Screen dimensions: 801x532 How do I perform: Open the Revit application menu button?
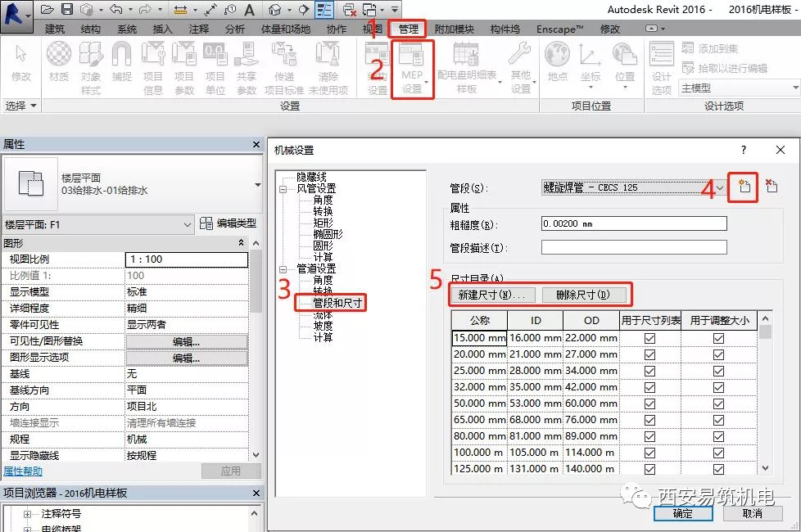point(16,17)
